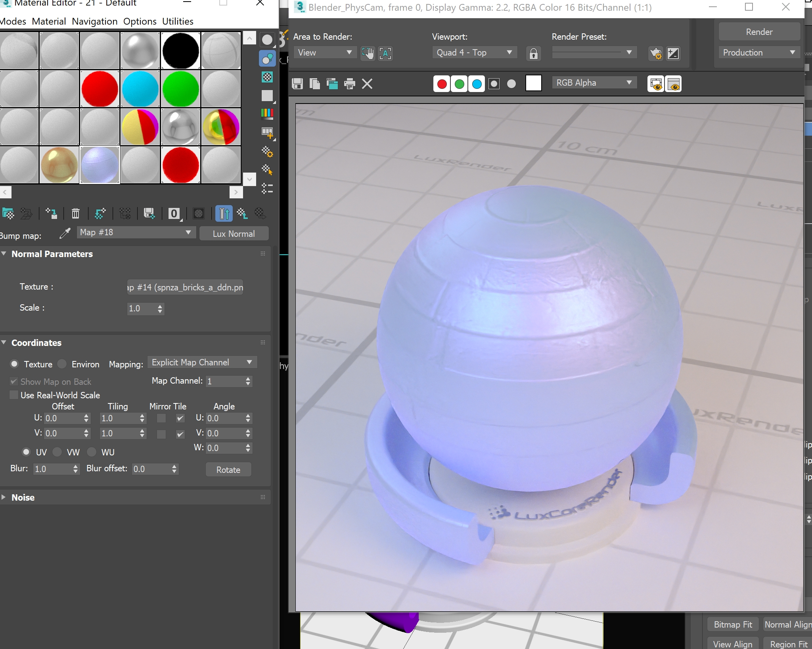
Task: Enable Use Real-World Scale checkbox
Action: click(14, 395)
